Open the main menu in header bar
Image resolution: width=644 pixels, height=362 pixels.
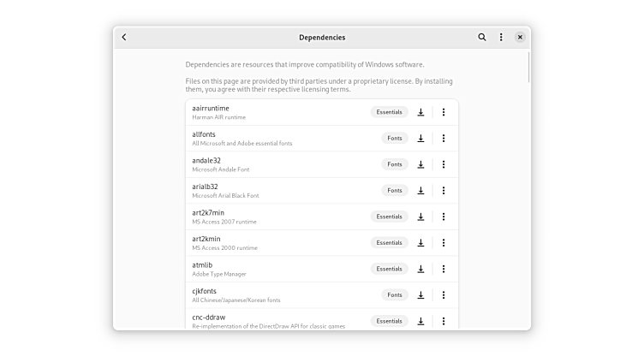[501, 38]
